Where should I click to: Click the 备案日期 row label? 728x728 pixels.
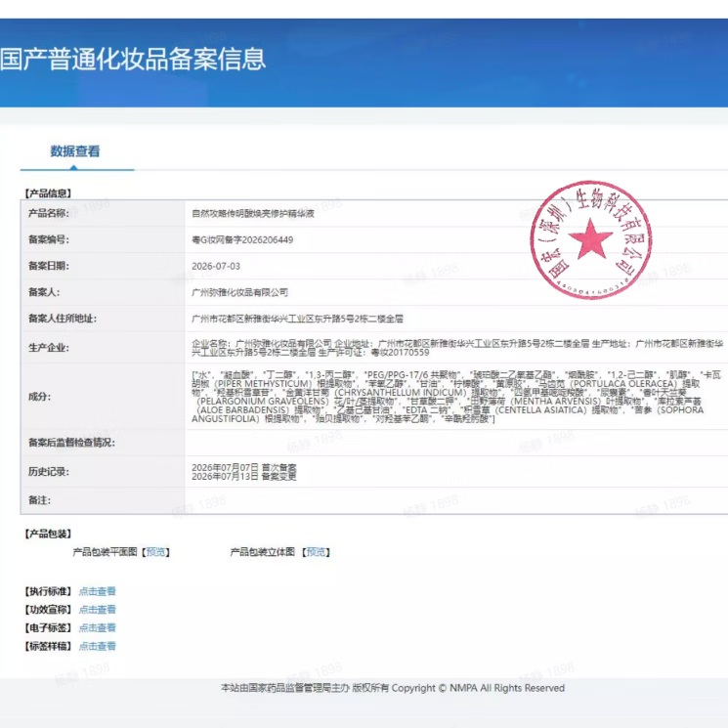pos(49,266)
